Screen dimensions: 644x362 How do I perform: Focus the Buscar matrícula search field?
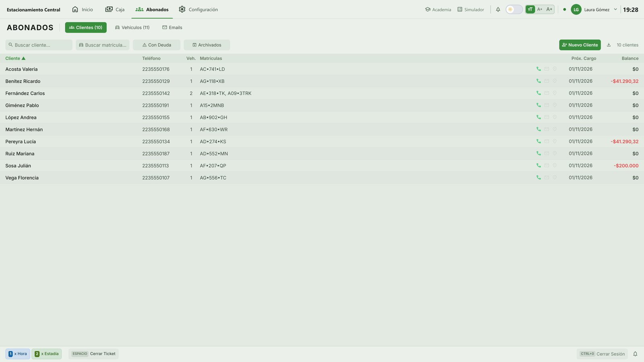pos(103,45)
